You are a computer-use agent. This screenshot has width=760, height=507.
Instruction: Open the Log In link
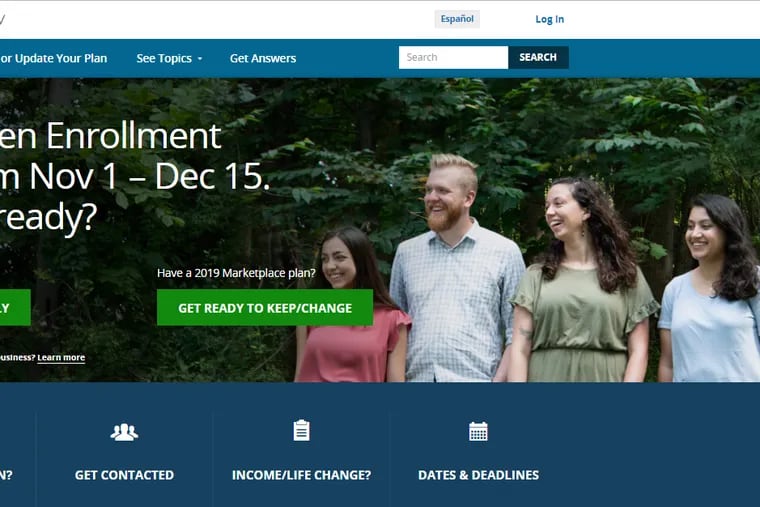pyautogui.click(x=550, y=19)
